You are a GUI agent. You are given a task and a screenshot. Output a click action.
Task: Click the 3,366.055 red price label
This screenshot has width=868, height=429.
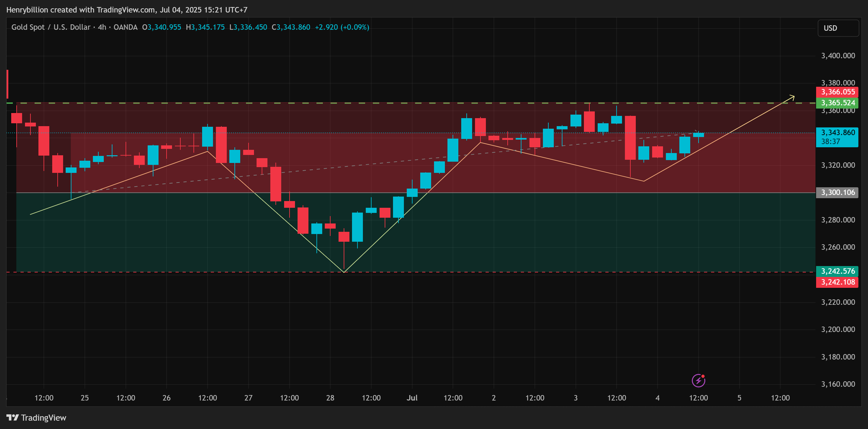(837, 92)
